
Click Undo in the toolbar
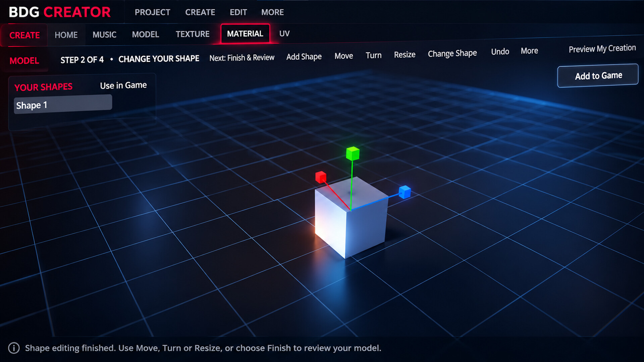pyautogui.click(x=500, y=52)
